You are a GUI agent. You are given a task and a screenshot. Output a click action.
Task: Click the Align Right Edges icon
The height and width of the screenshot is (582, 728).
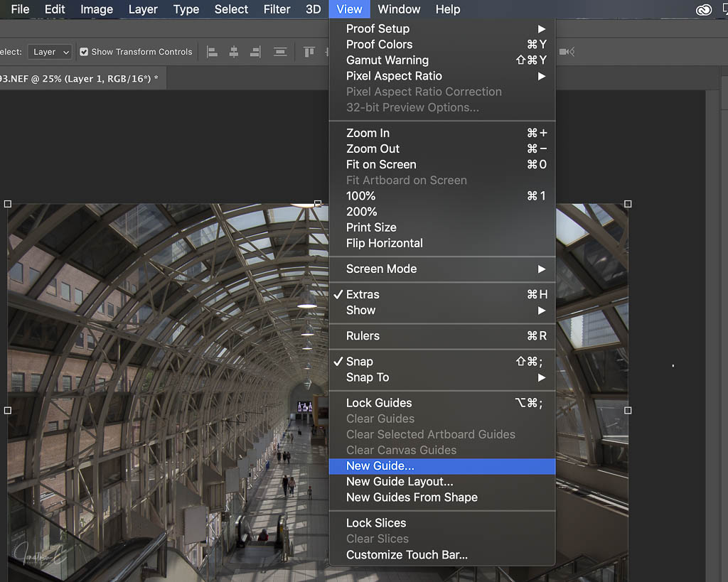tap(255, 52)
